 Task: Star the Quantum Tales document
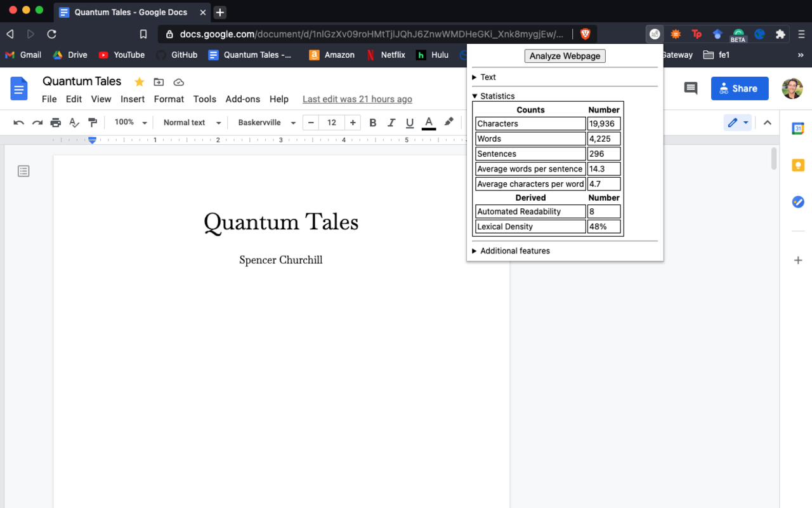(139, 82)
